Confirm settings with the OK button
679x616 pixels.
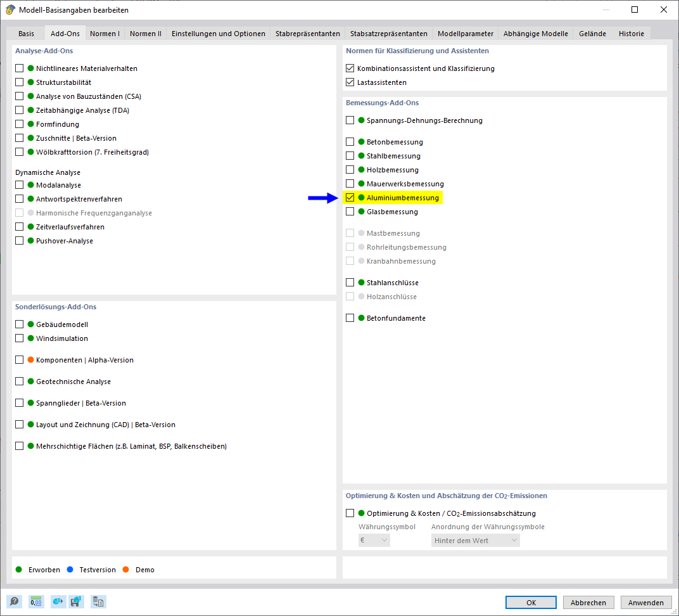pyautogui.click(x=530, y=602)
